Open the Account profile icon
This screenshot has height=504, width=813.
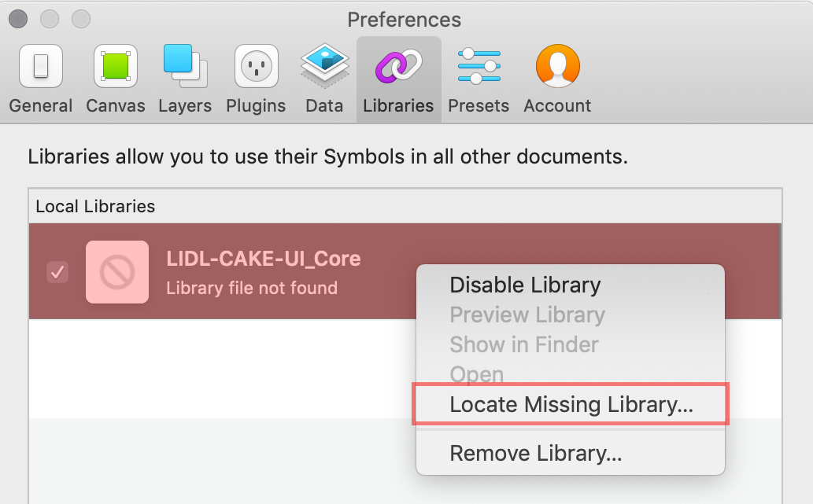coord(557,66)
